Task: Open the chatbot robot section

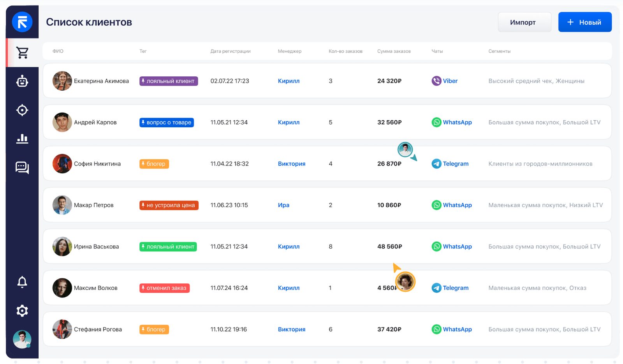Action: [22, 81]
